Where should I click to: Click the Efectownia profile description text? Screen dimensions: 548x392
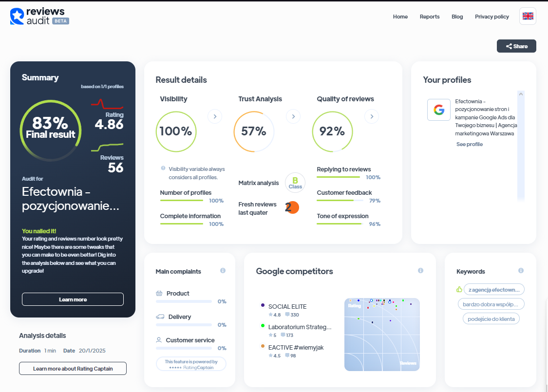pos(486,117)
